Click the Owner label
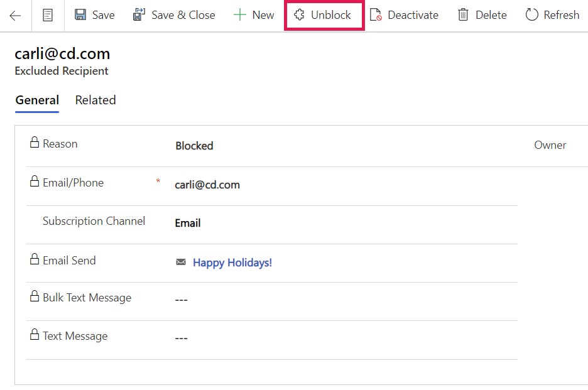The width and height of the screenshot is (588, 390). (x=550, y=145)
